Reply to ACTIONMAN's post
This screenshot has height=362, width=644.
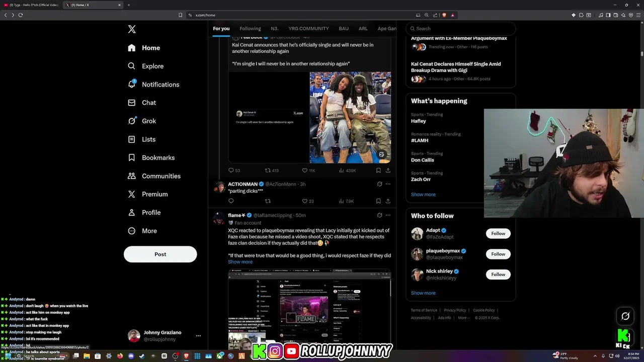(231, 201)
